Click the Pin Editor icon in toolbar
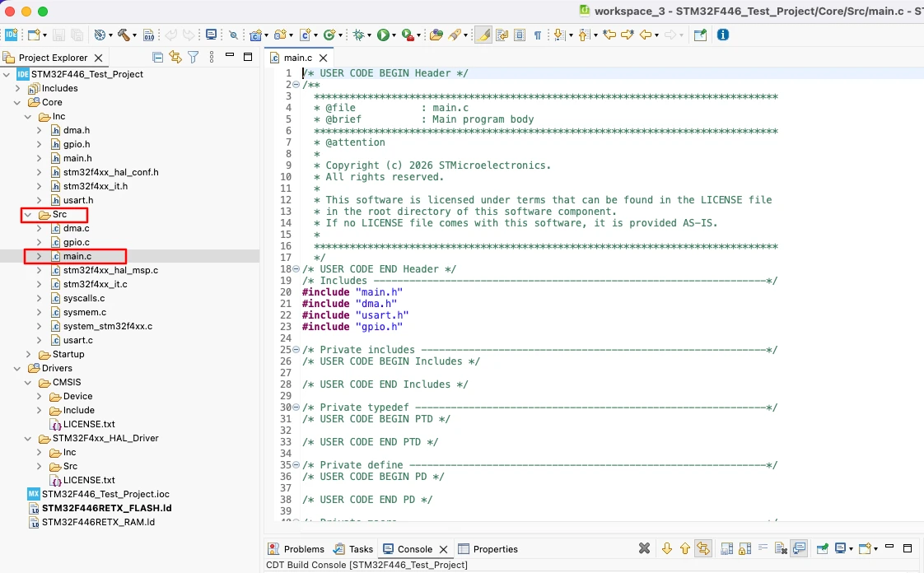 [x=700, y=35]
